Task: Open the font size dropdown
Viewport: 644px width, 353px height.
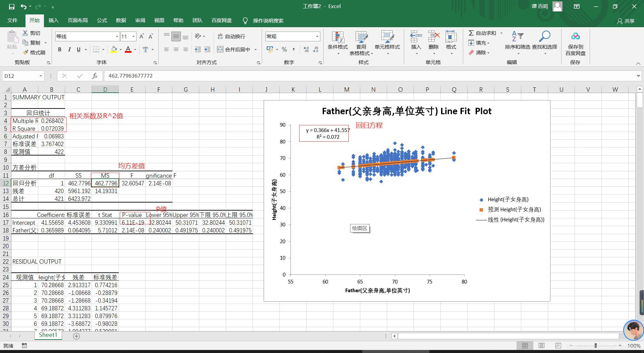Action: [133, 36]
